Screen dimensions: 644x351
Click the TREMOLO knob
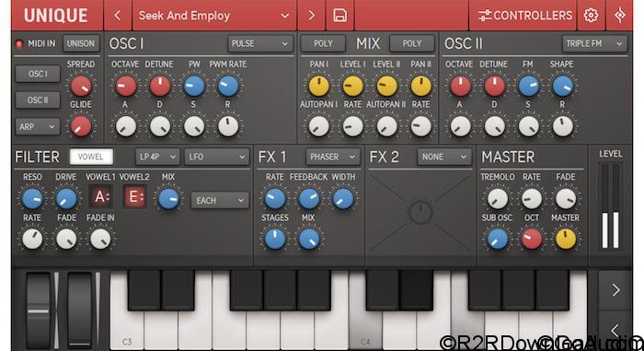coord(498,199)
